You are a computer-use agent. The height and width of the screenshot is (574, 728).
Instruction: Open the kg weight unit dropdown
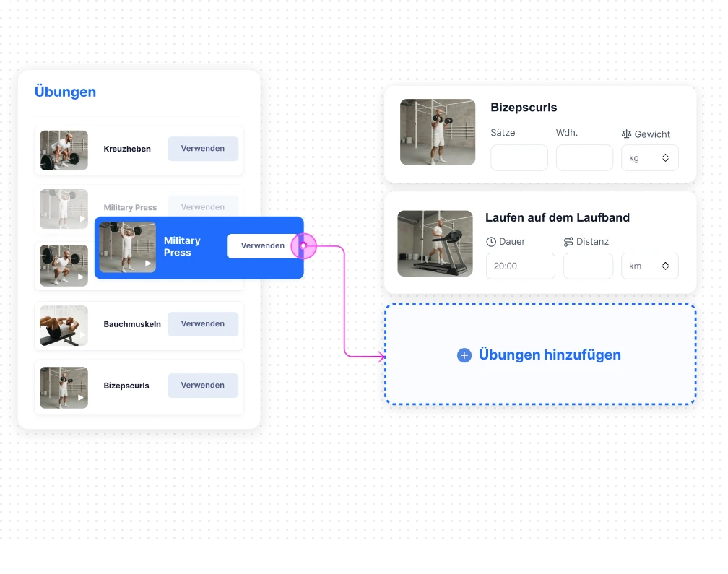649,158
